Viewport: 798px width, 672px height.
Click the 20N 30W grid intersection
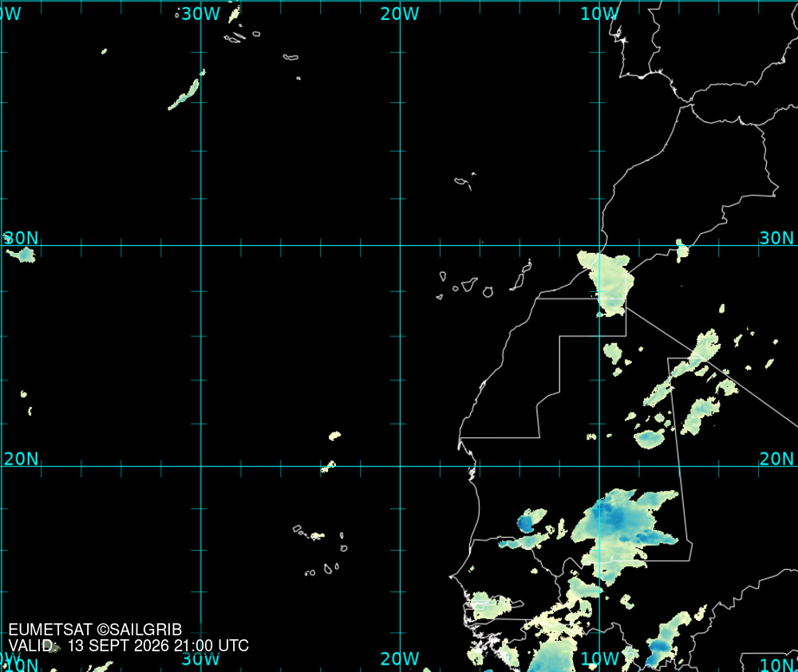pos(201,466)
